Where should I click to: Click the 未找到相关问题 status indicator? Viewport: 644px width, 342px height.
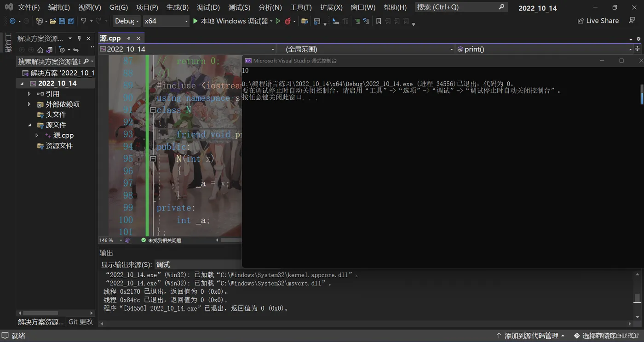[161, 240]
